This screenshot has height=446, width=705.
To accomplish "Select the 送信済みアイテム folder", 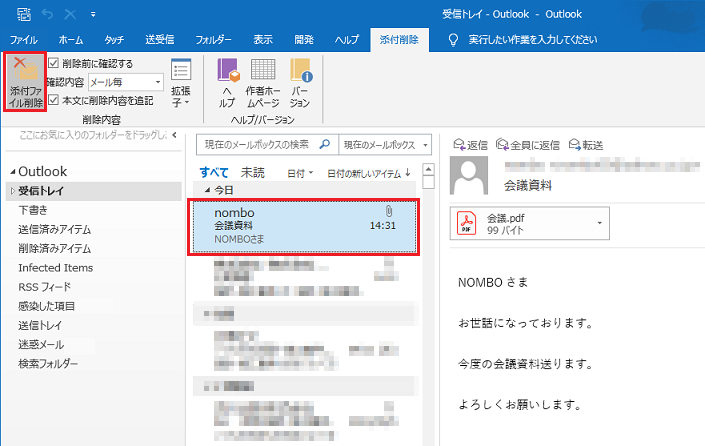I will click(54, 229).
